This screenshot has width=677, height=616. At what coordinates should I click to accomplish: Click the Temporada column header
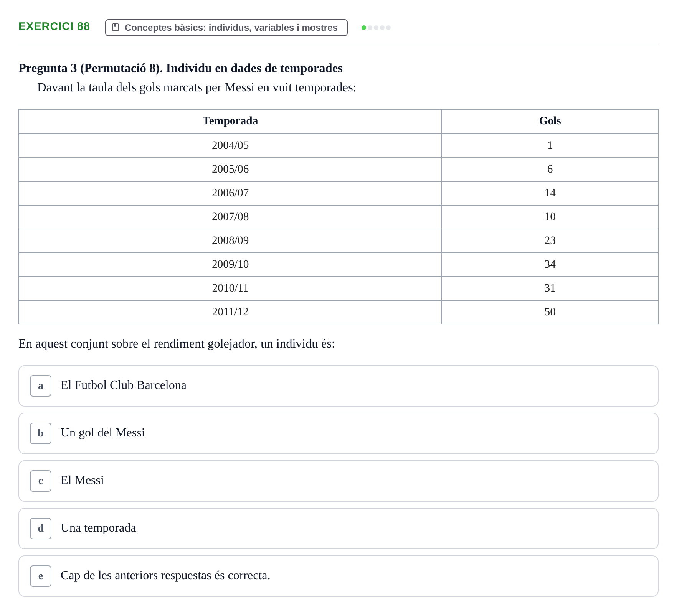pos(230,121)
